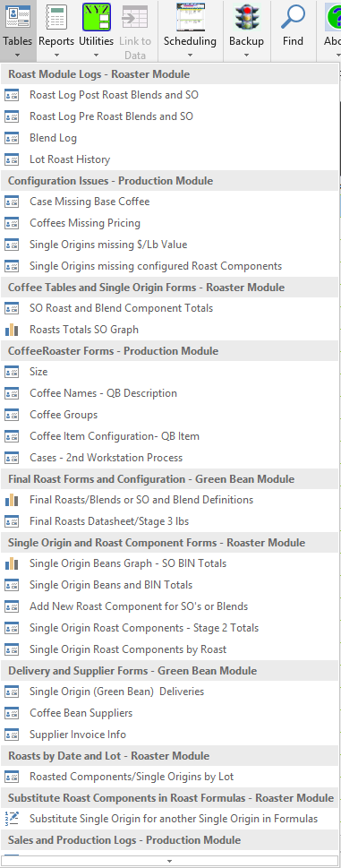Click the form icon beside Blend Log
Image resolution: width=341 pixels, height=868 pixels.
click(x=12, y=138)
